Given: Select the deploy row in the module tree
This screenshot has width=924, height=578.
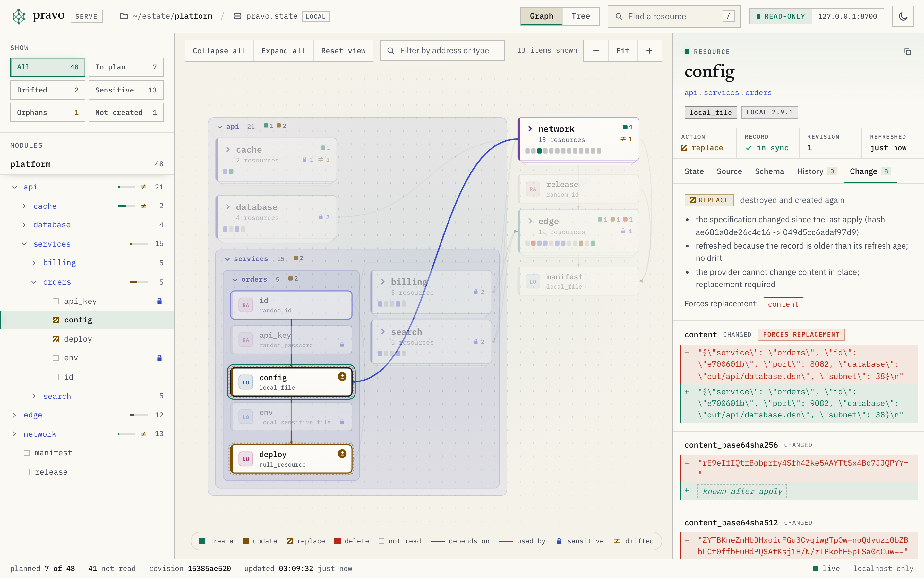Looking at the screenshot, I should tap(87, 339).
